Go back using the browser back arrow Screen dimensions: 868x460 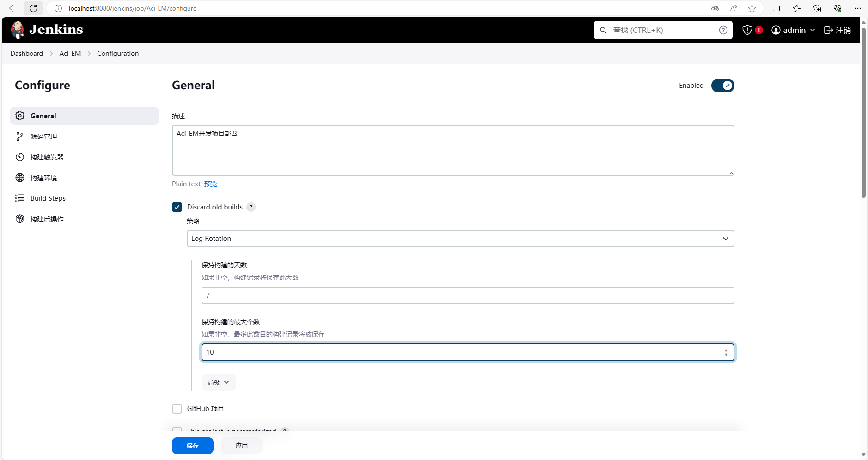[x=13, y=8]
